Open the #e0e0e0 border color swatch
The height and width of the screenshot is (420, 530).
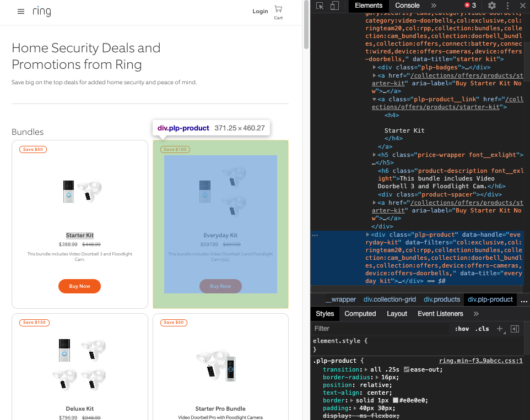point(396,400)
